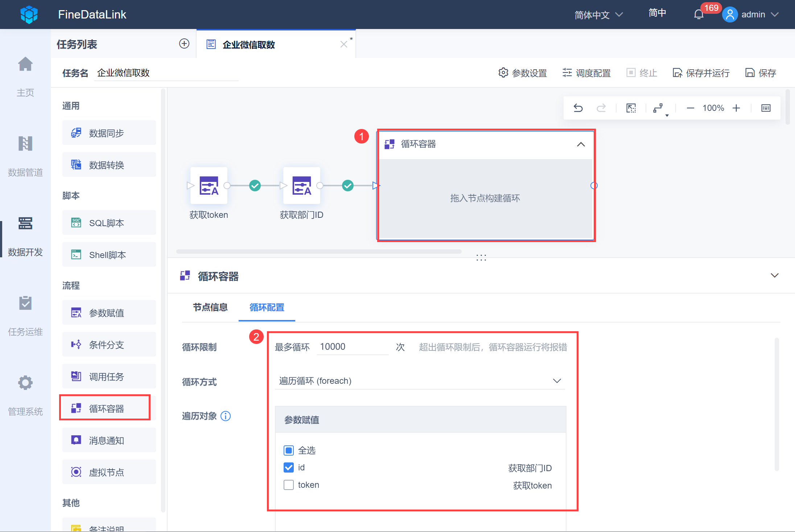The width and height of the screenshot is (795, 532).
Task: Click the 遍历对象 info icon
Action: click(x=226, y=416)
